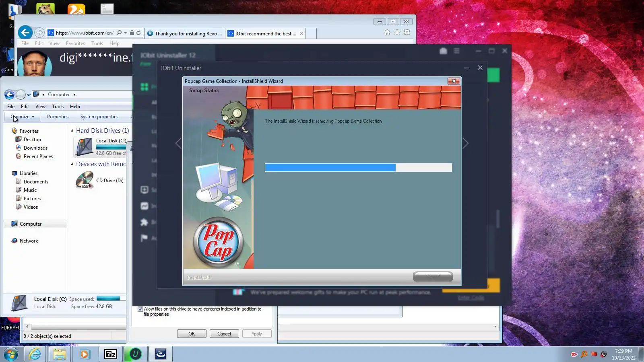Go back in Internet Explorer
Image resolution: width=644 pixels, height=362 pixels.
click(25, 33)
